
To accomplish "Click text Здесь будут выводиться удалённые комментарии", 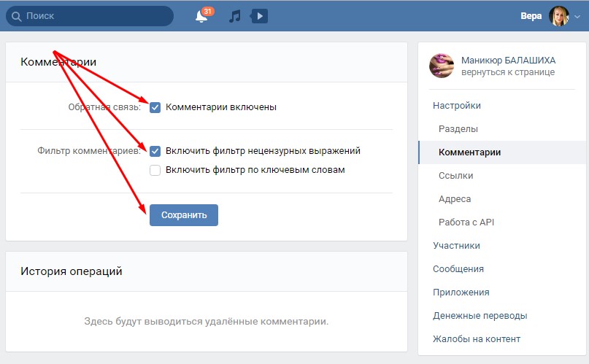I will (207, 321).
